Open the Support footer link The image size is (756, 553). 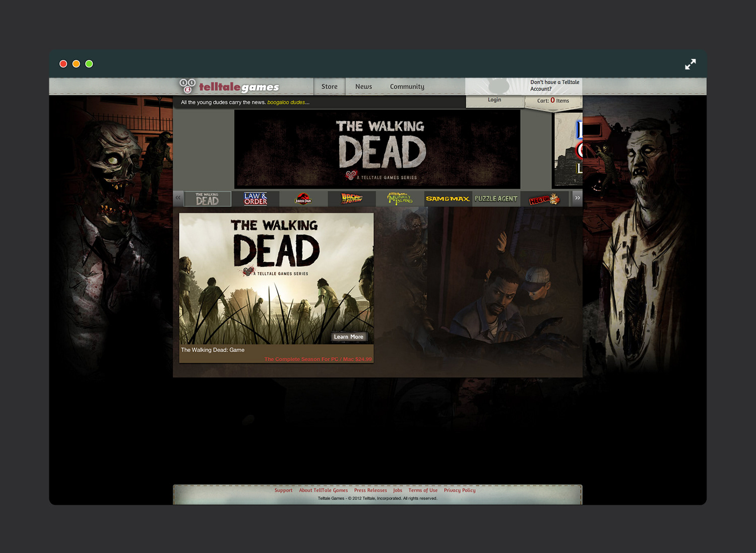pyautogui.click(x=283, y=491)
